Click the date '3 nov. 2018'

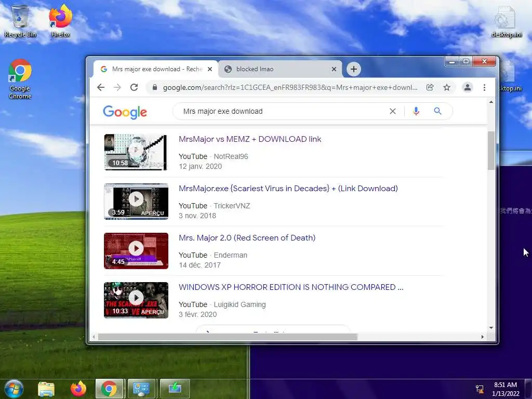197,216
